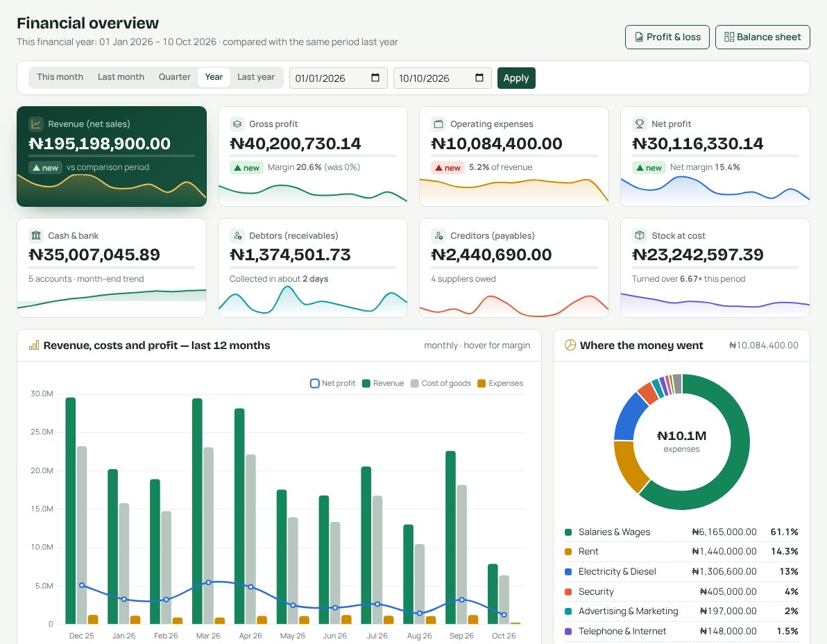Click the Electricity & Diesel blue swatch
Viewport: 827px width, 644px height.
tap(568, 572)
